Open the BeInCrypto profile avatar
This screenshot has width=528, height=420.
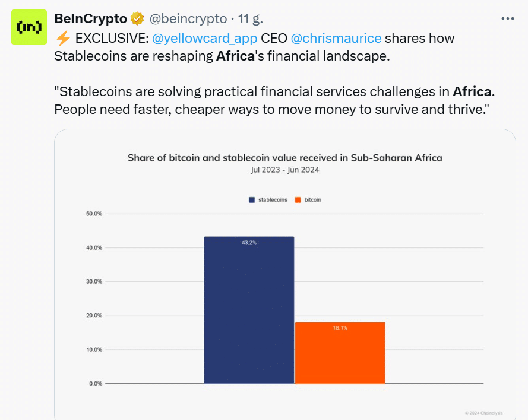click(29, 27)
